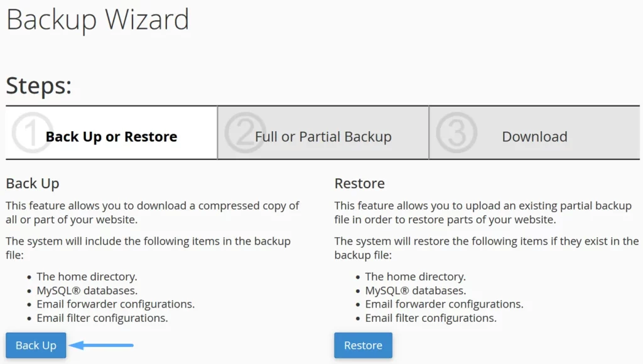Click the "Backup Wizard" page title

tap(97, 19)
